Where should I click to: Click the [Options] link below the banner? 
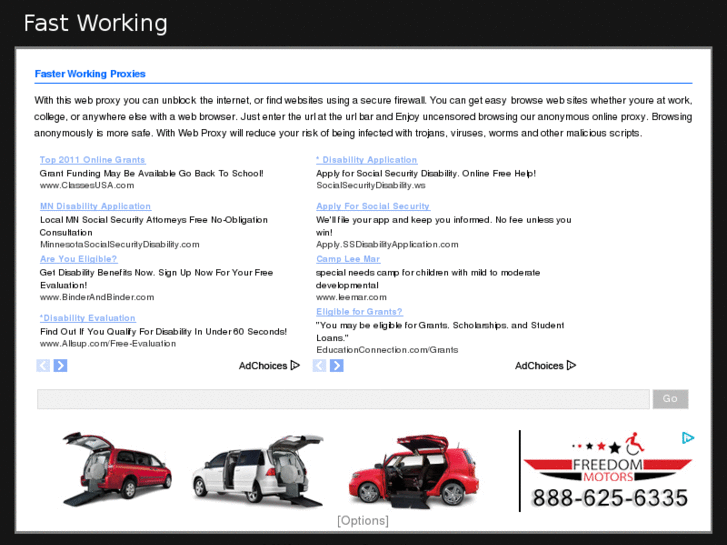coord(363,520)
